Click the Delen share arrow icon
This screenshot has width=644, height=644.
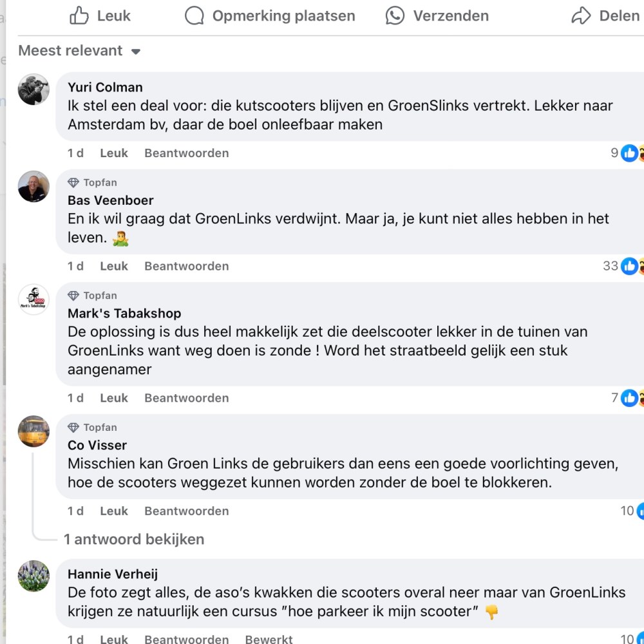(581, 15)
